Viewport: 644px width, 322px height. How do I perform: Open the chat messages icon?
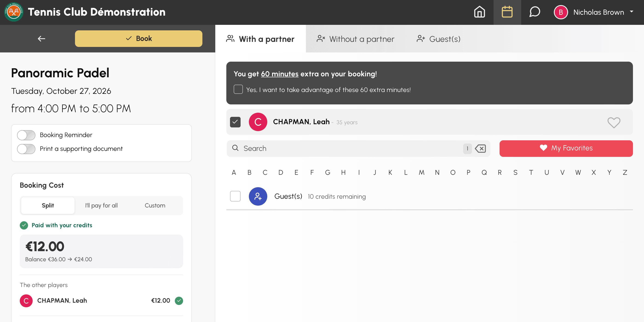(x=535, y=12)
